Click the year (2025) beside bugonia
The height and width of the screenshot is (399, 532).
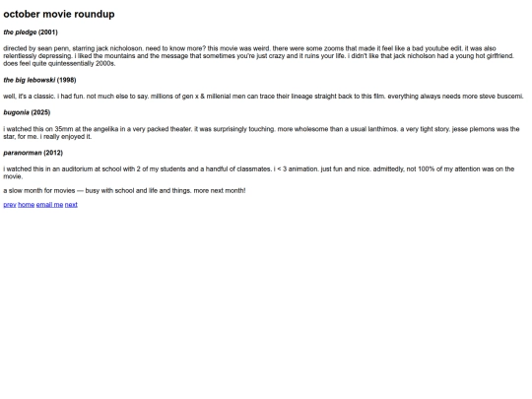point(40,112)
